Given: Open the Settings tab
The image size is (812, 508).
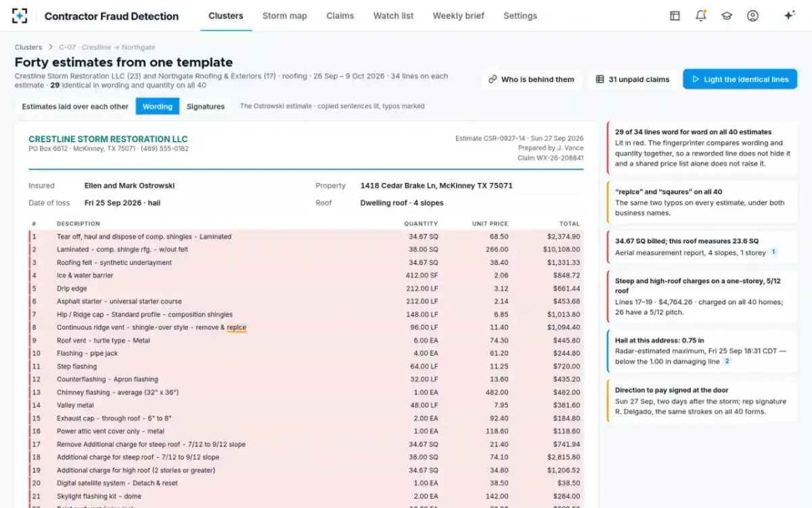Looking at the screenshot, I should click(520, 16).
